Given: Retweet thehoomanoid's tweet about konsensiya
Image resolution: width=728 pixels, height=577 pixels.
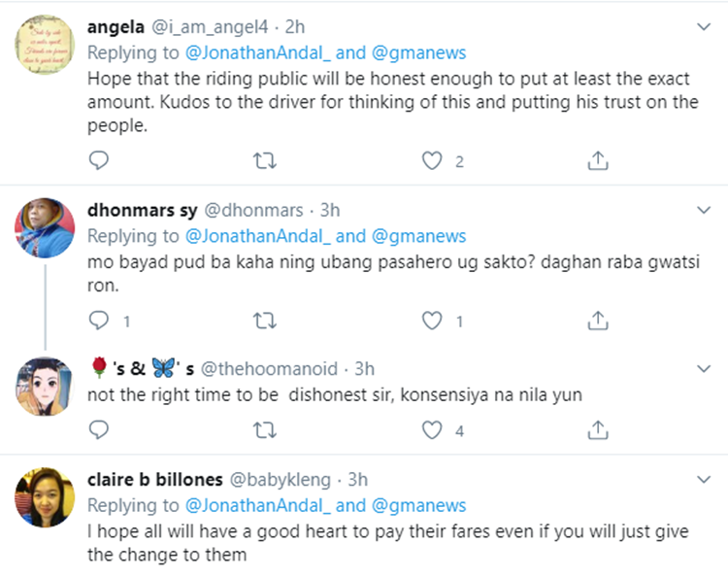Looking at the screenshot, I should (x=264, y=429).
